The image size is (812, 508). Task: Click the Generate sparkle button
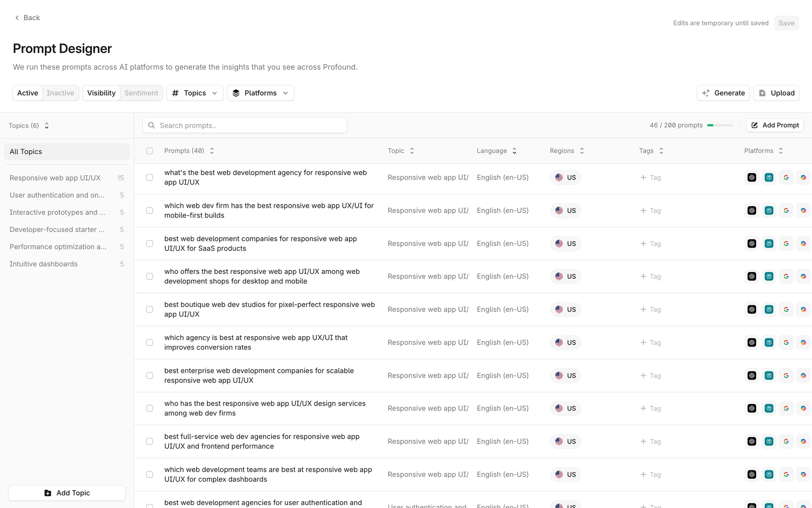[x=723, y=93]
